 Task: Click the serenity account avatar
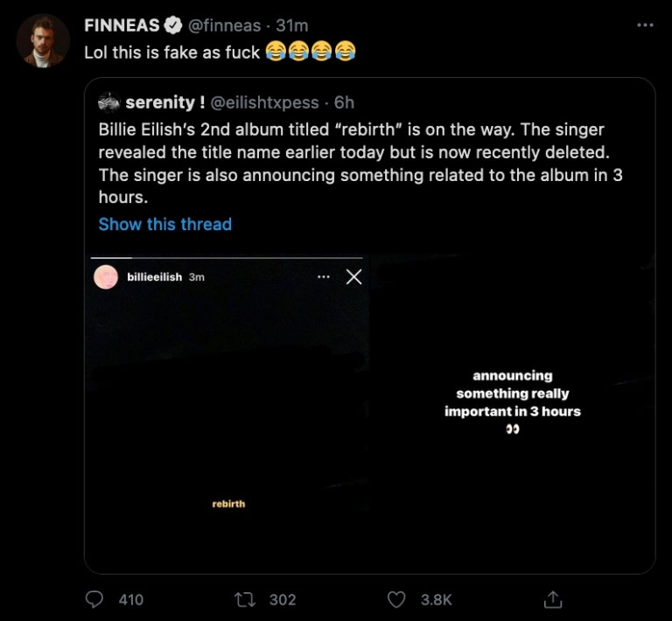pos(108,103)
